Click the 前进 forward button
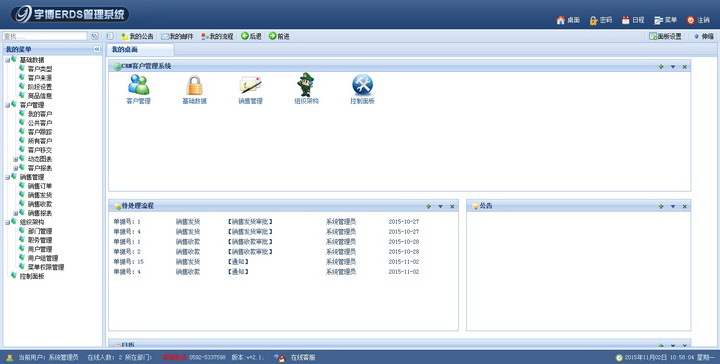This screenshot has height=364, width=720. [x=279, y=36]
